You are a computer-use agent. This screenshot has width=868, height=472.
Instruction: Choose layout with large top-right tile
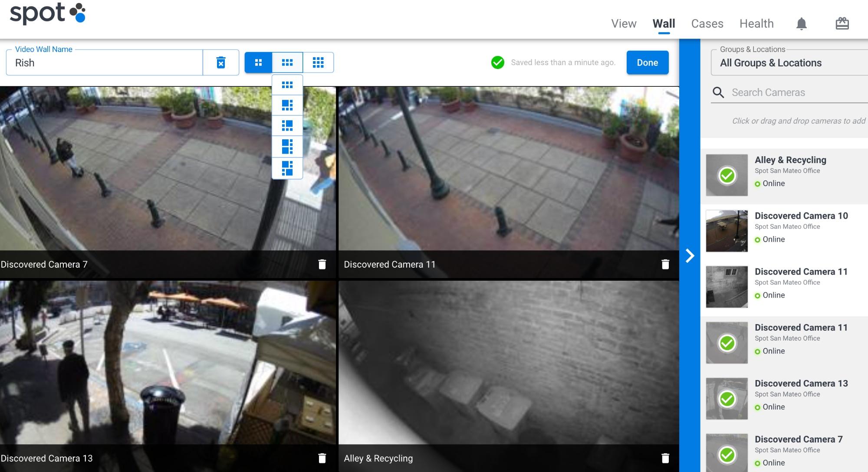(287, 126)
